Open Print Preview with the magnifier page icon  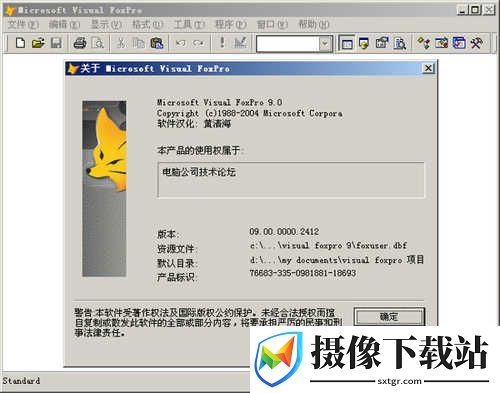tap(98, 43)
